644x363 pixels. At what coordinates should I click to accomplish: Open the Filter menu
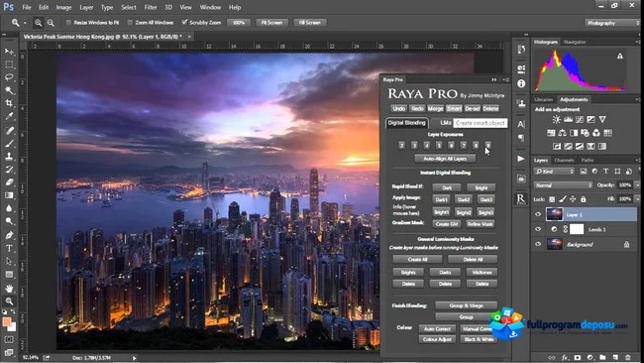pyautogui.click(x=151, y=7)
